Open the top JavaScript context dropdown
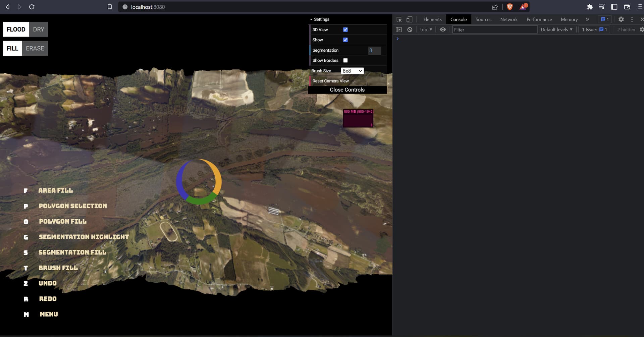 click(x=426, y=30)
